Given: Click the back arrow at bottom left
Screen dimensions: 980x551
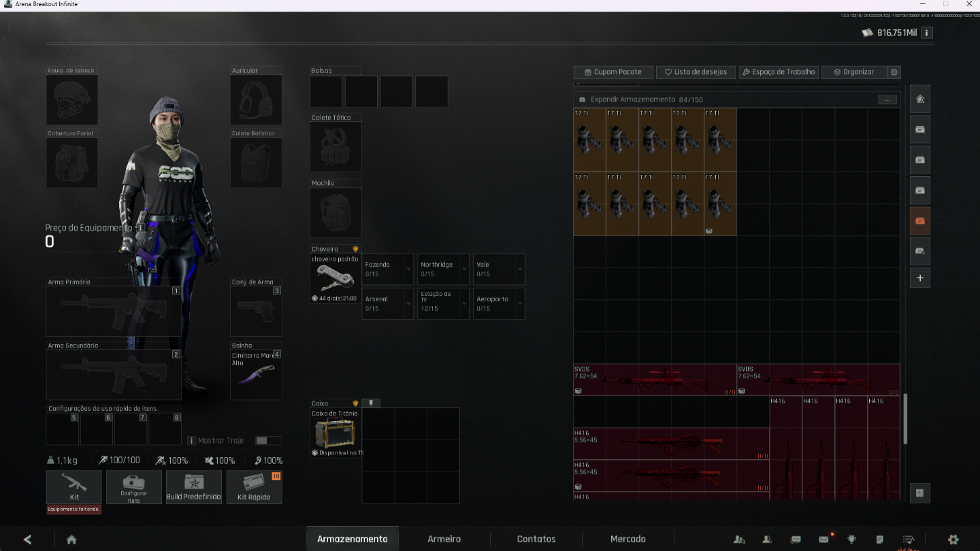Looking at the screenshot, I should [27, 539].
